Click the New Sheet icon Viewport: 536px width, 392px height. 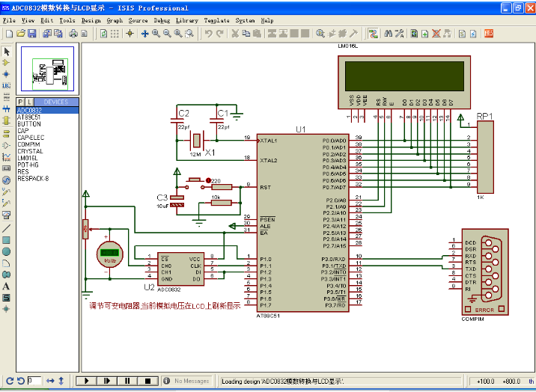point(424,34)
